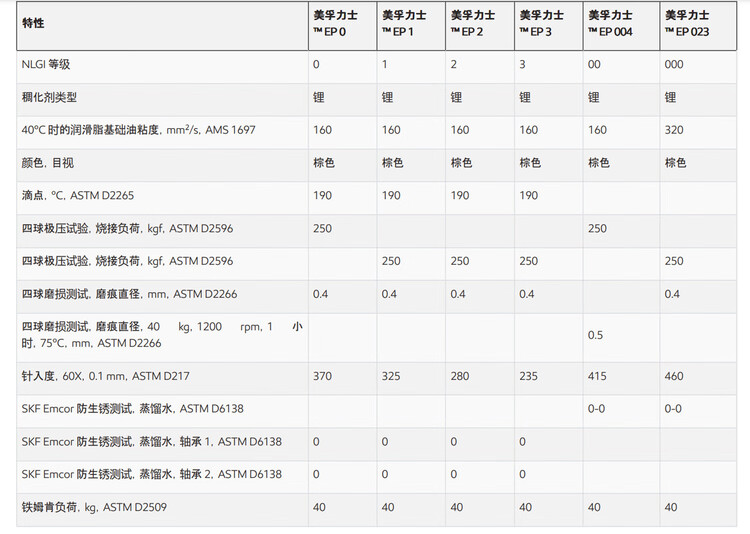Click the 滴点 ASTM D2265 row label
This screenshot has height=534, width=750.
point(78,195)
